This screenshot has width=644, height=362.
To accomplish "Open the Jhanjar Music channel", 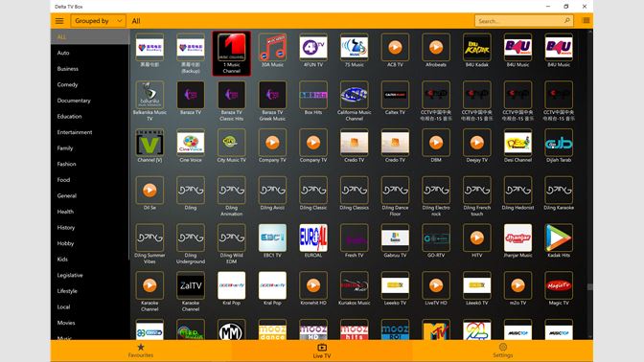I will click(517, 241).
